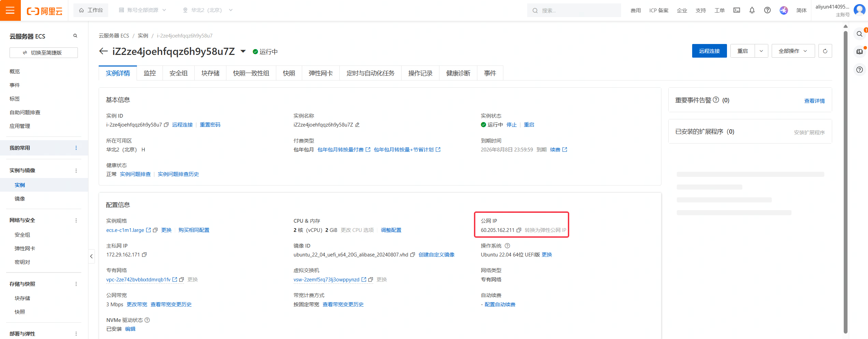
Task: Copy public IP 60.205.162.211
Action: (519, 230)
